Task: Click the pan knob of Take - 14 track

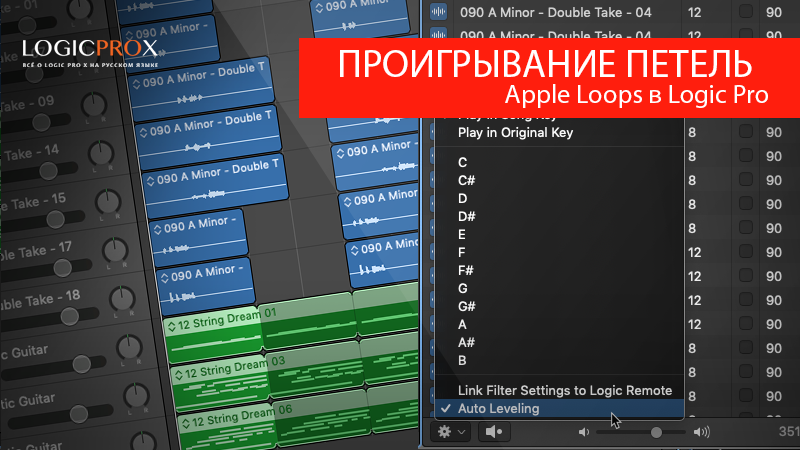Action: tap(101, 153)
